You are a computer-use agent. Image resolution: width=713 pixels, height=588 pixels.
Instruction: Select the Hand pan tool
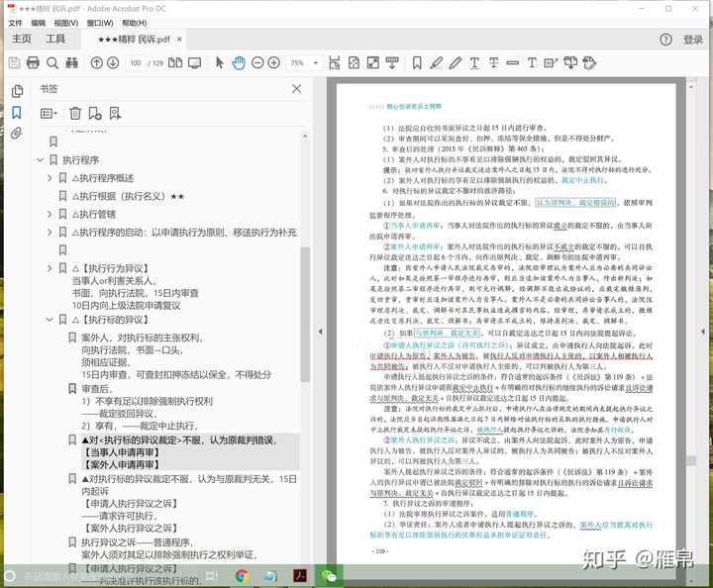coord(239,63)
